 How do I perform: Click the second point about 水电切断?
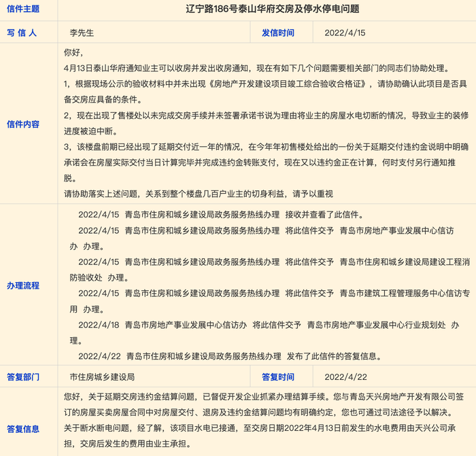coord(266,123)
